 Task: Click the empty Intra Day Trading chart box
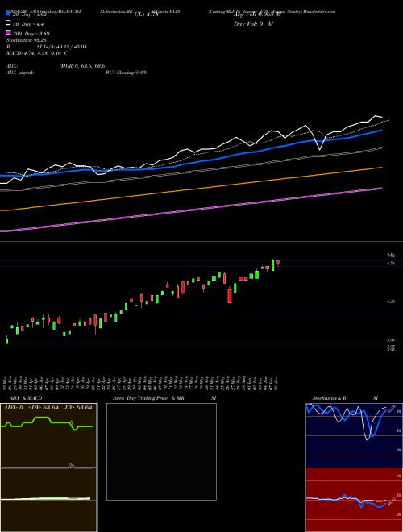tap(161, 451)
